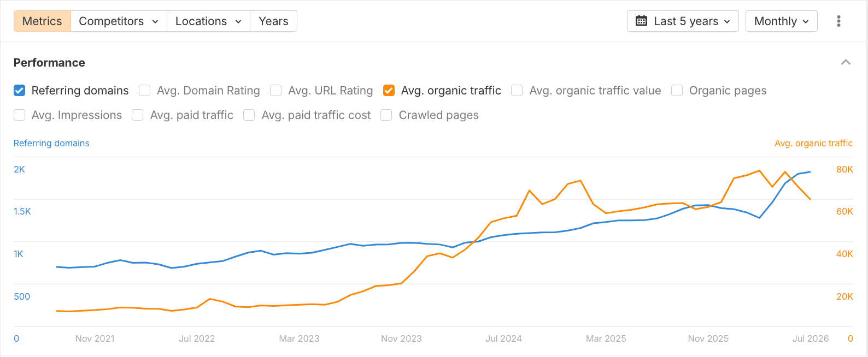This screenshot has width=868, height=357.
Task: Open the Competitors dropdown
Action: coord(119,21)
